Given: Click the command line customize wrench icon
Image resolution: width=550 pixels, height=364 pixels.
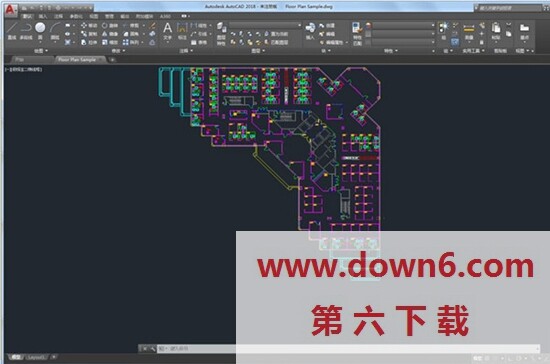Looking at the screenshot, I should click(153, 349).
